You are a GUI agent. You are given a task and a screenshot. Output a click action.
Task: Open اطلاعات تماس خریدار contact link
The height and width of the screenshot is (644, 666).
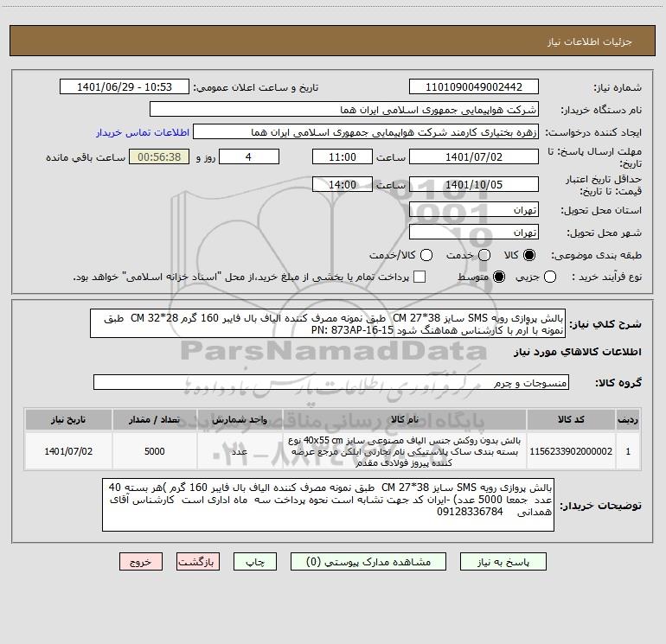coord(143,132)
